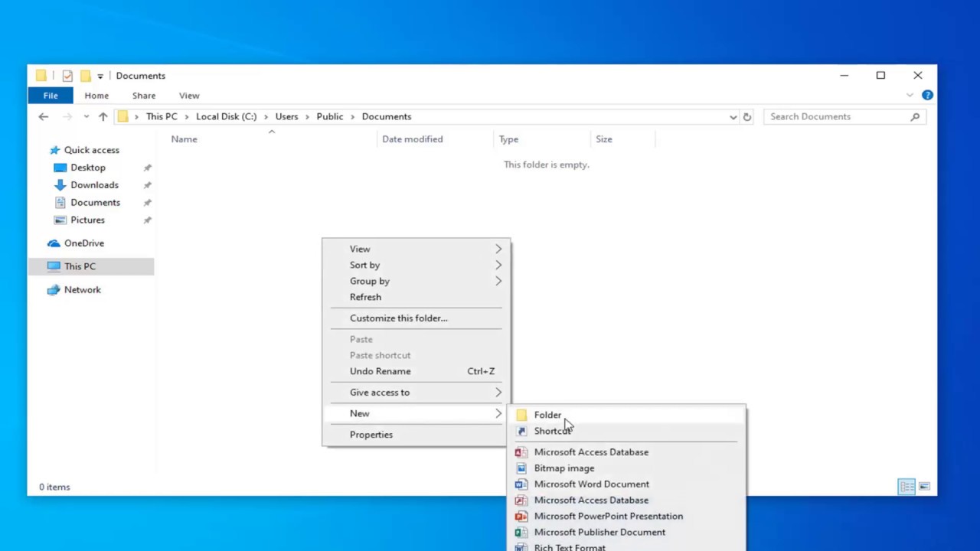Open the Give access to submenu
Screen dimensions: 980x551
(416, 393)
